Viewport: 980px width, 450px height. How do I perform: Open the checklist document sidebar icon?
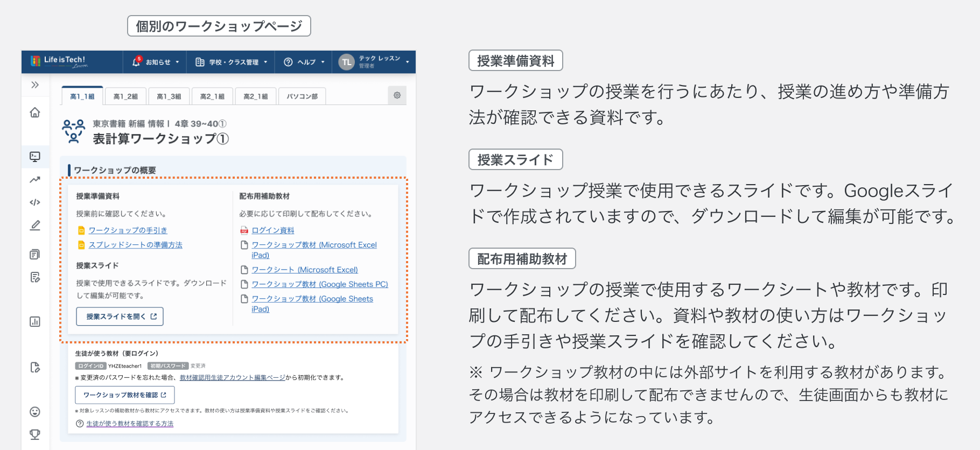(35, 277)
